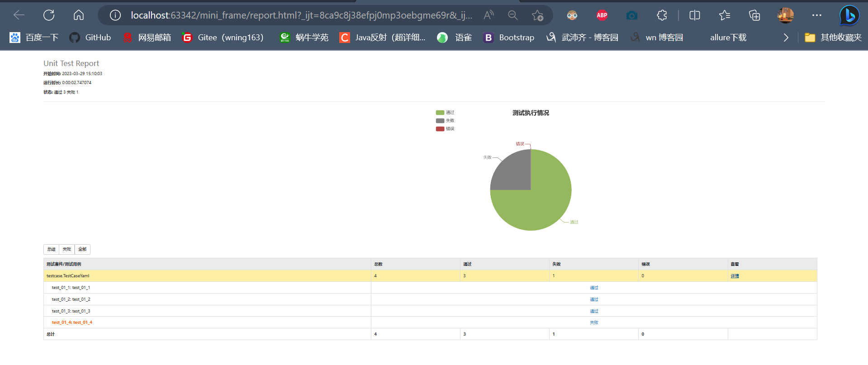Image resolution: width=868 pixels, height=365 pixels.
Task: Open the Extensions puzzle menu
Action: tap(662, 15)
